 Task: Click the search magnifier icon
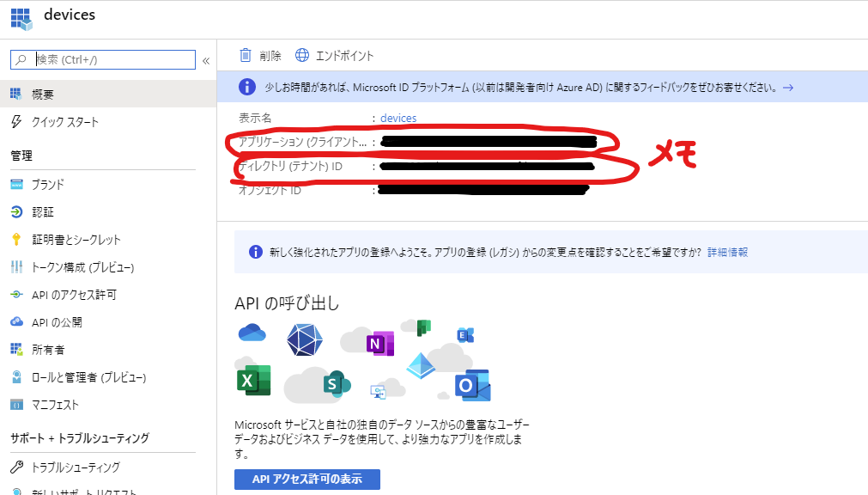click(x=21, y=59)
